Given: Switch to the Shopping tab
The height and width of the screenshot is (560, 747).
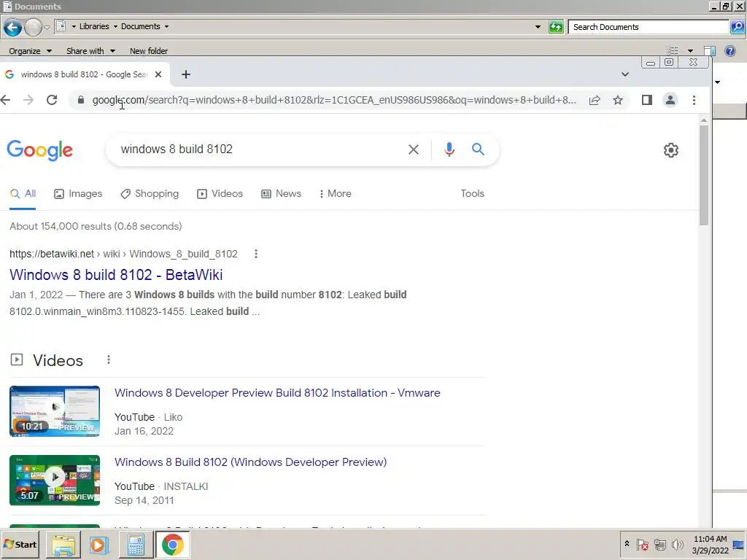Looking at the screenshot, I should pos(150,193).
